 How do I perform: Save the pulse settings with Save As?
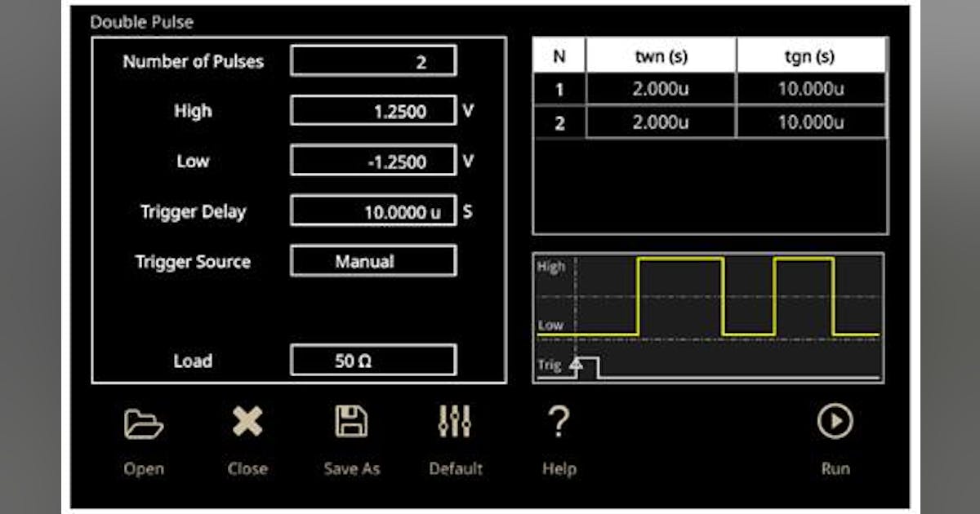pos(351,423)
